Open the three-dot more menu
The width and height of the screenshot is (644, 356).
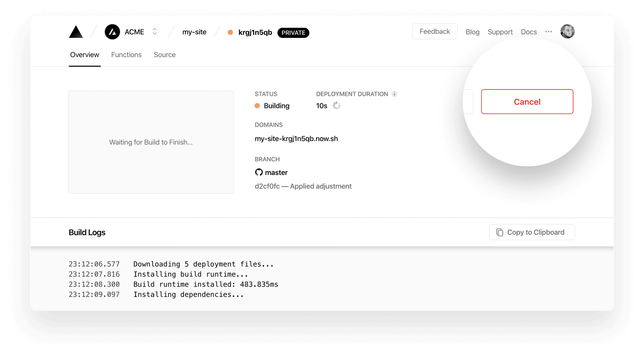(x=548, y=32)
